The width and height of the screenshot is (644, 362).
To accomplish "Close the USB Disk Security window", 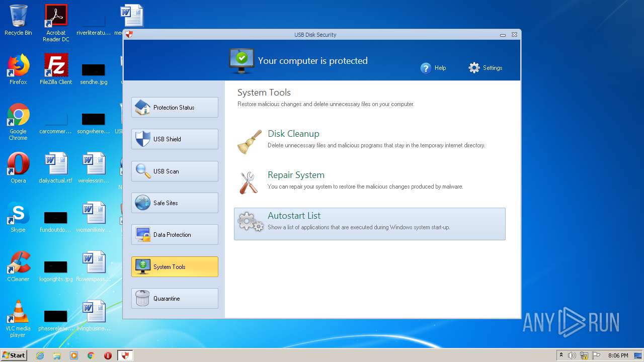I will (514, 35).
